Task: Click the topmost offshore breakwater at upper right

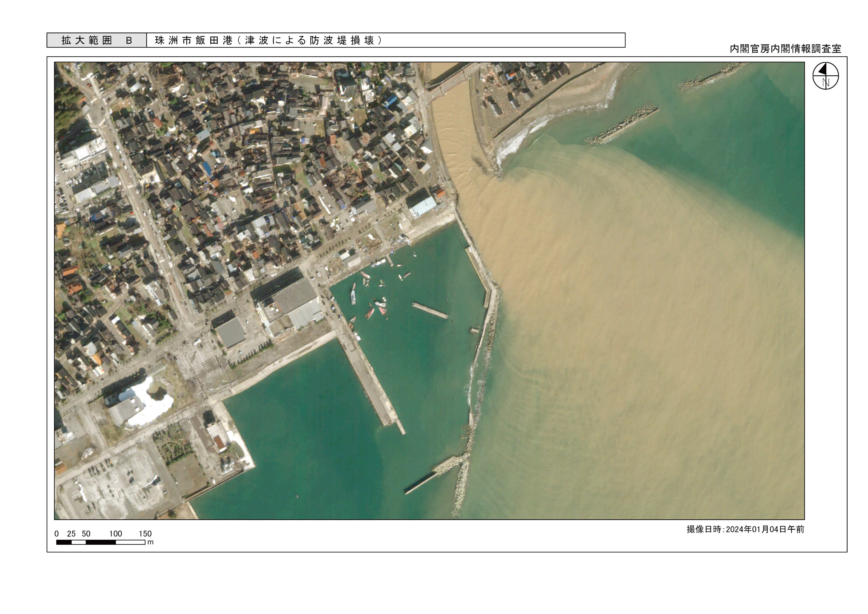Action: pos(713,77)
